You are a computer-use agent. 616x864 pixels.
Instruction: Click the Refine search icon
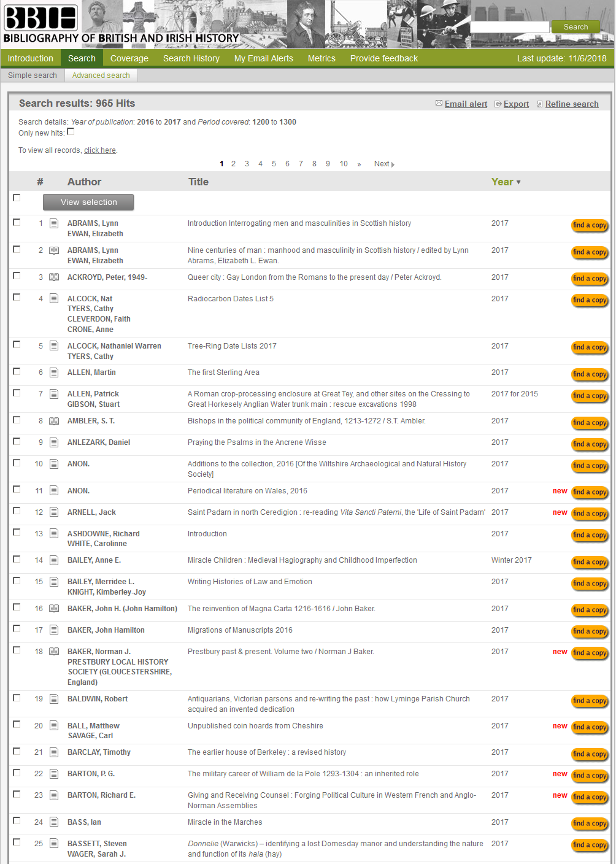click(540, 104)
